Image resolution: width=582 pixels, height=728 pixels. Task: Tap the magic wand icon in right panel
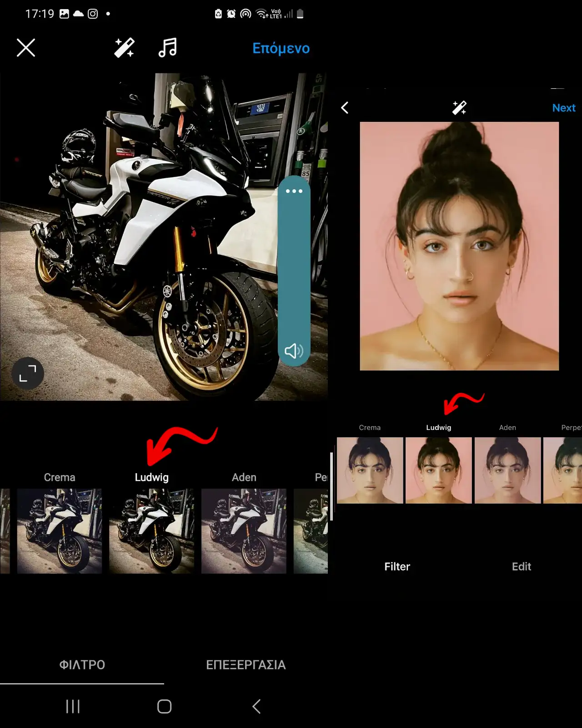click(459, 108)
